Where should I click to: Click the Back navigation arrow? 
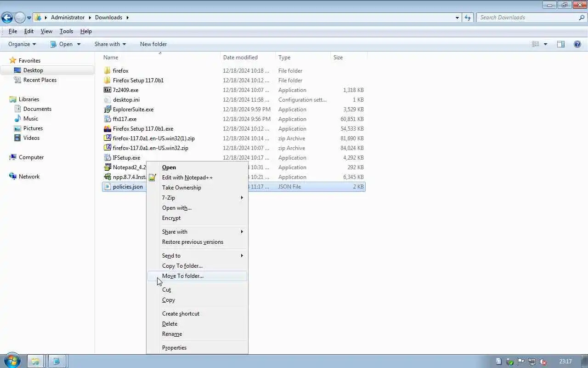(7, 17)
